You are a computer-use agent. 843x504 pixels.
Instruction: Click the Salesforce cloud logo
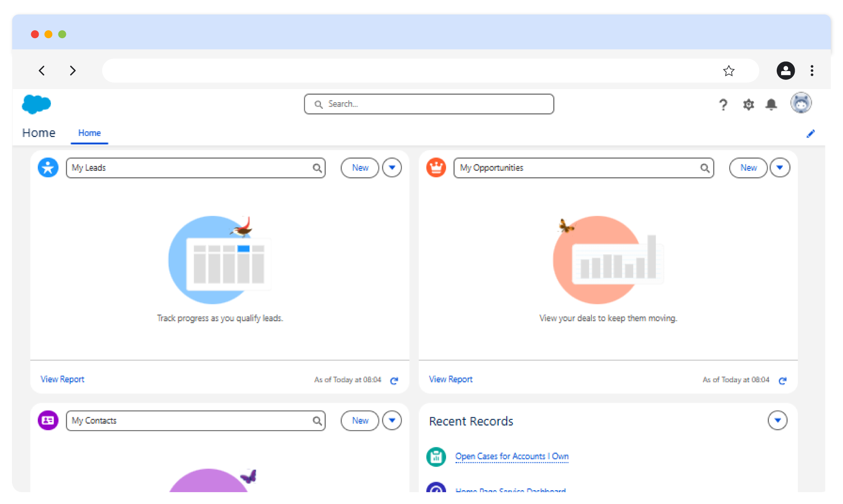tap(36, 104)
